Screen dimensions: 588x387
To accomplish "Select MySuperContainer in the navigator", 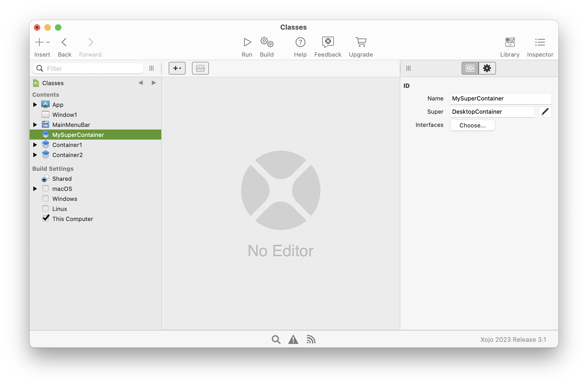I will coord(78,135).
